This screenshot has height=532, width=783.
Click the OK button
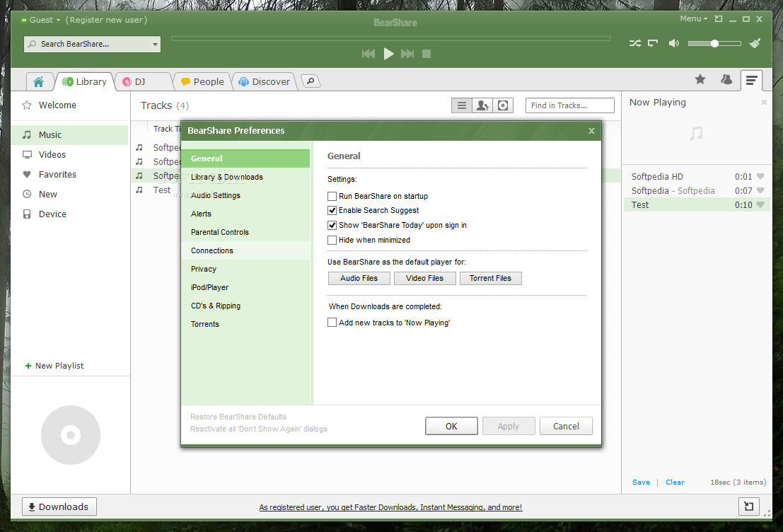point(451,426)
